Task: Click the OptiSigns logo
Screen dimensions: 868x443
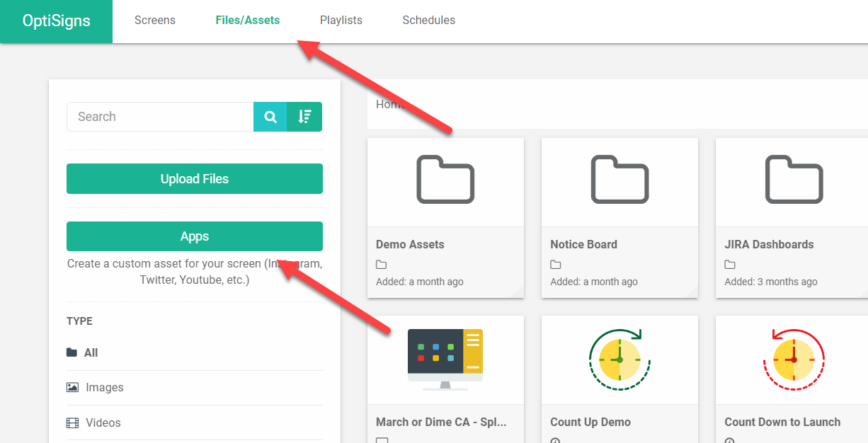Action: coord(56,20)
